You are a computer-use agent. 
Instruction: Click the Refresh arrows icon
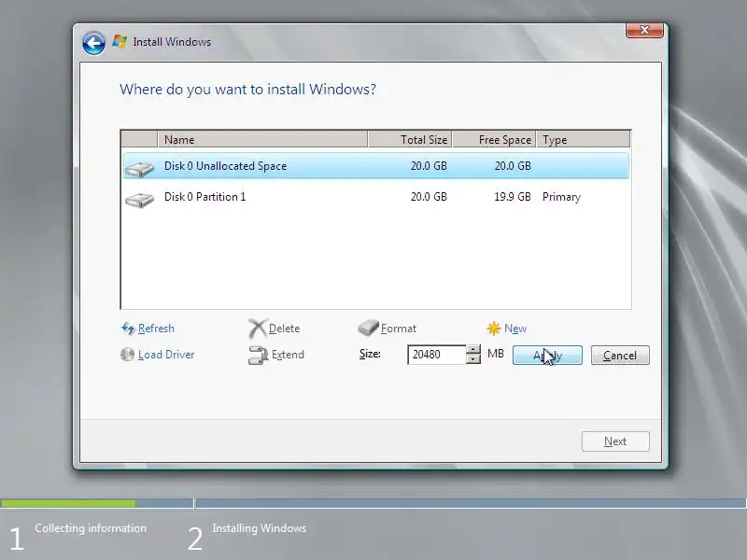coord(128,329)
